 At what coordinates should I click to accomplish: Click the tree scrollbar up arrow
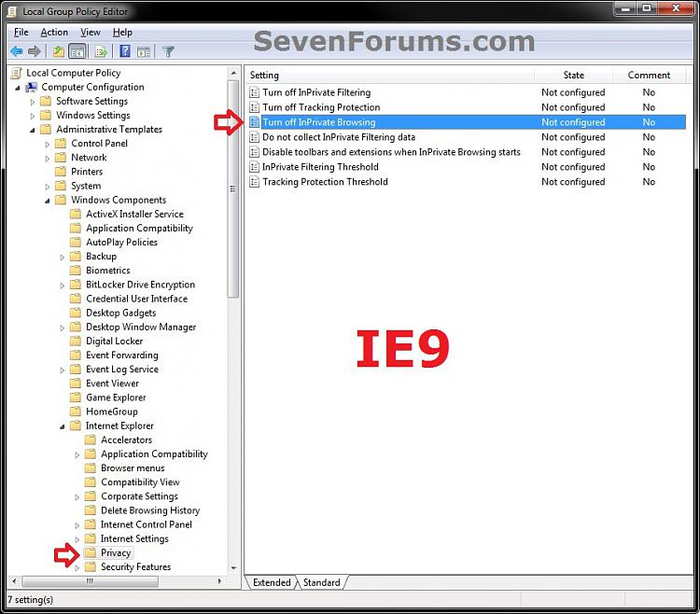pyautogui.click(x=233, y=73)
